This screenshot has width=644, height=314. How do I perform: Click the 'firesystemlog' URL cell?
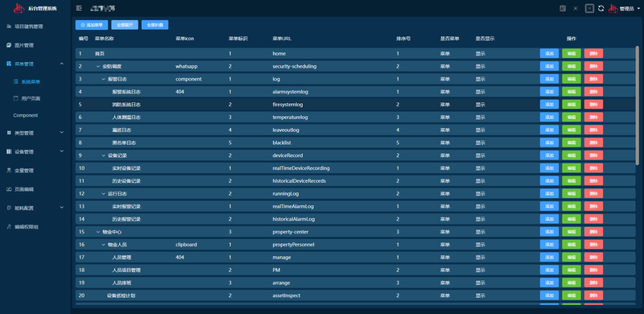click(287, 105)
